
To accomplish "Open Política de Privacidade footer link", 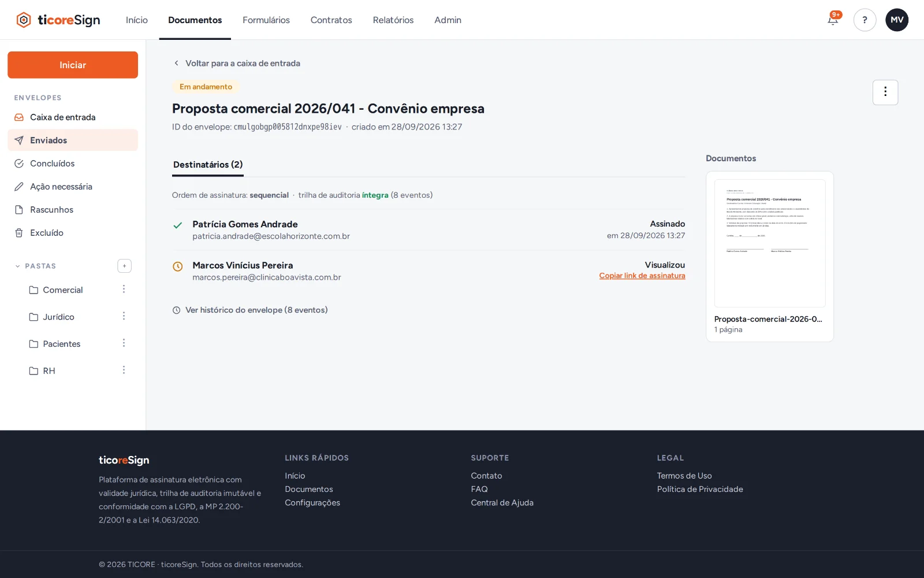I will (x=700, y=489).
